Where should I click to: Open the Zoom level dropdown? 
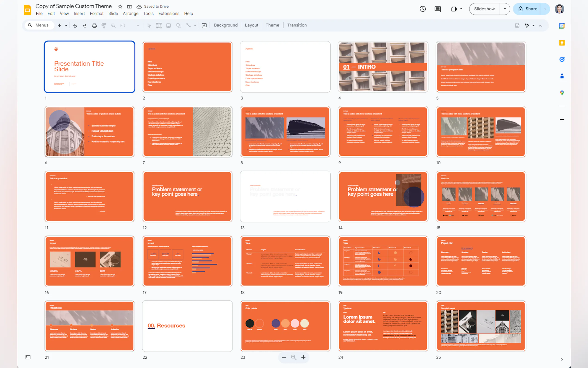click(x=138, y=25)
